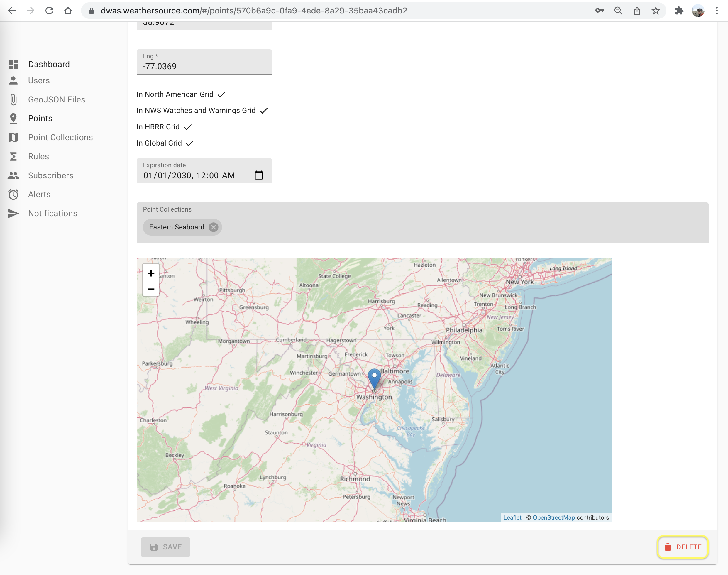Click the Dashboard grid icon

(13, 64)
